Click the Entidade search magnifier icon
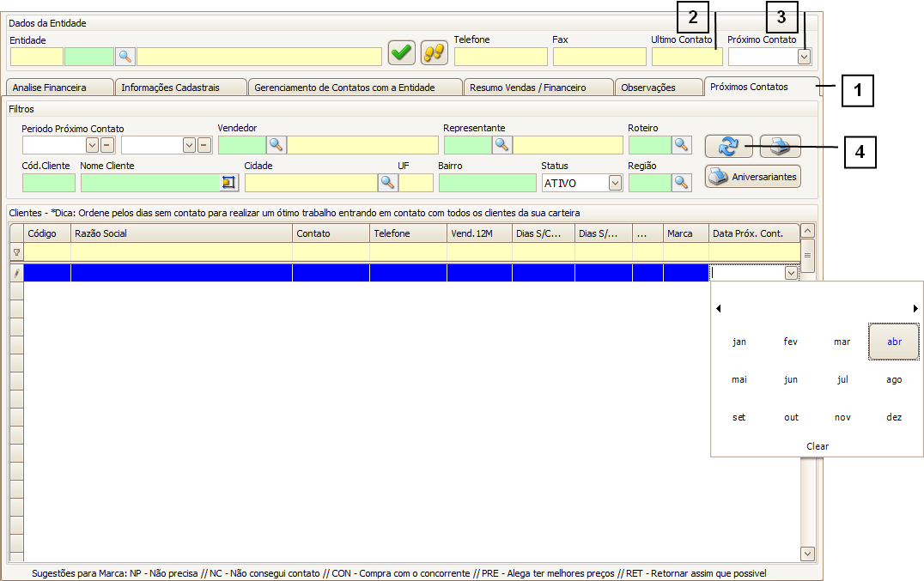Viewport: 924px width, 581px height. pyautogui.click(x=125, y=57)
